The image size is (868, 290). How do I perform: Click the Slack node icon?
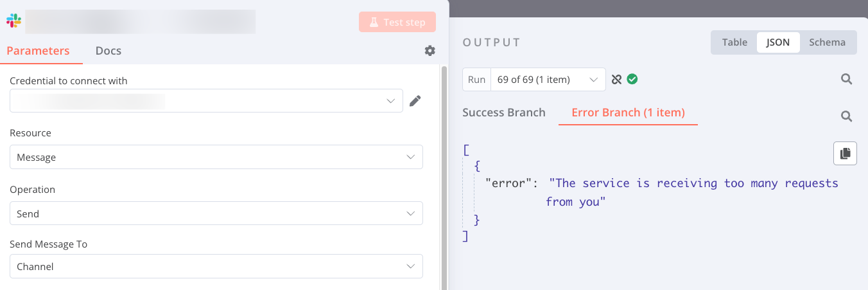(x=13, y=21)
